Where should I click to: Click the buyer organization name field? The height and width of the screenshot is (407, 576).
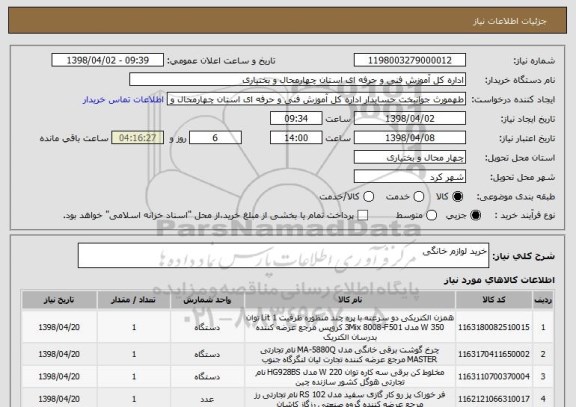[298, 80]
